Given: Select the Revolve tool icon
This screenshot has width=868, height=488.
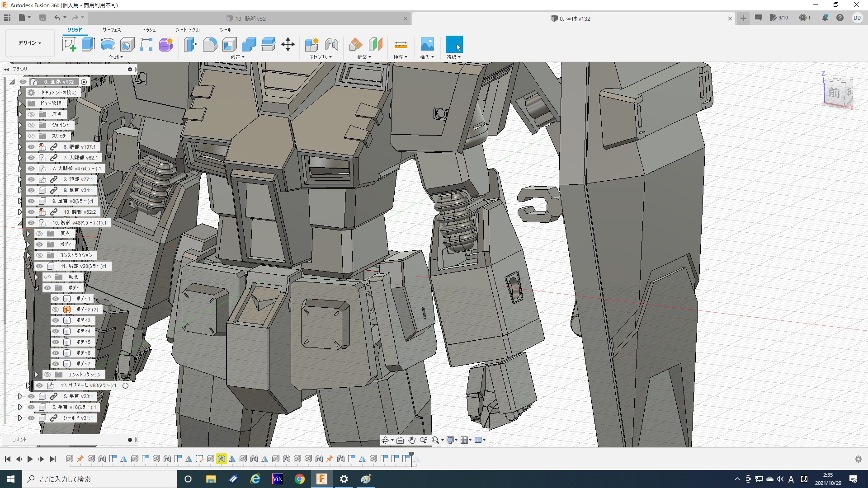Looking at the screenshot, I should click(108, 44).
